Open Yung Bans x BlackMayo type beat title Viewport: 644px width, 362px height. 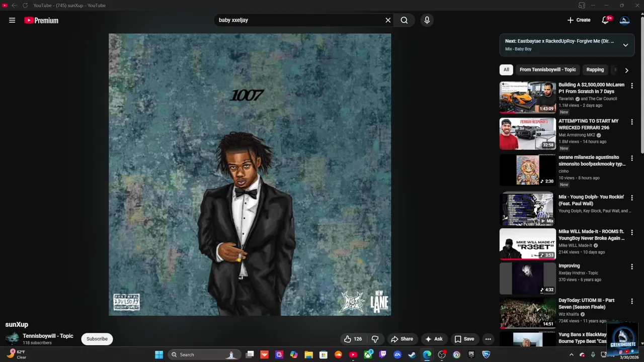(x=583, y=338)
